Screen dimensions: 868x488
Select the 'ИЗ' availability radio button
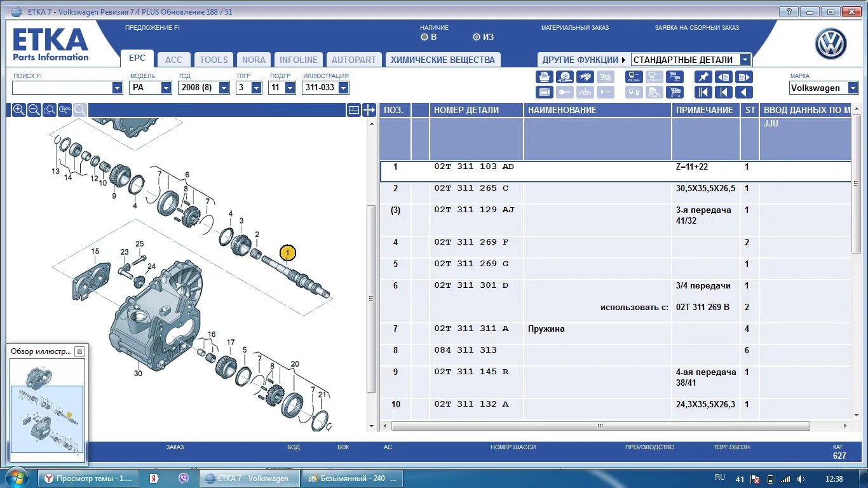(477, 37)
